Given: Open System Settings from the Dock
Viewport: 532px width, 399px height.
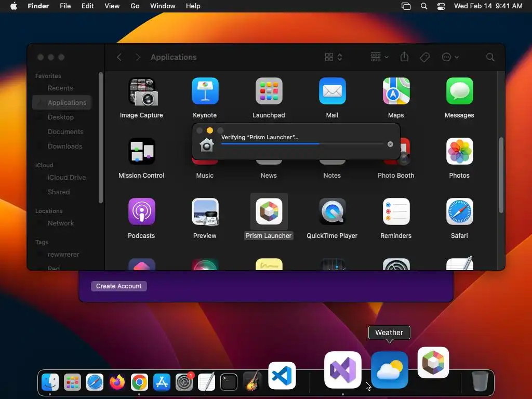Looking at the screenshot, I should coord(184,382).
